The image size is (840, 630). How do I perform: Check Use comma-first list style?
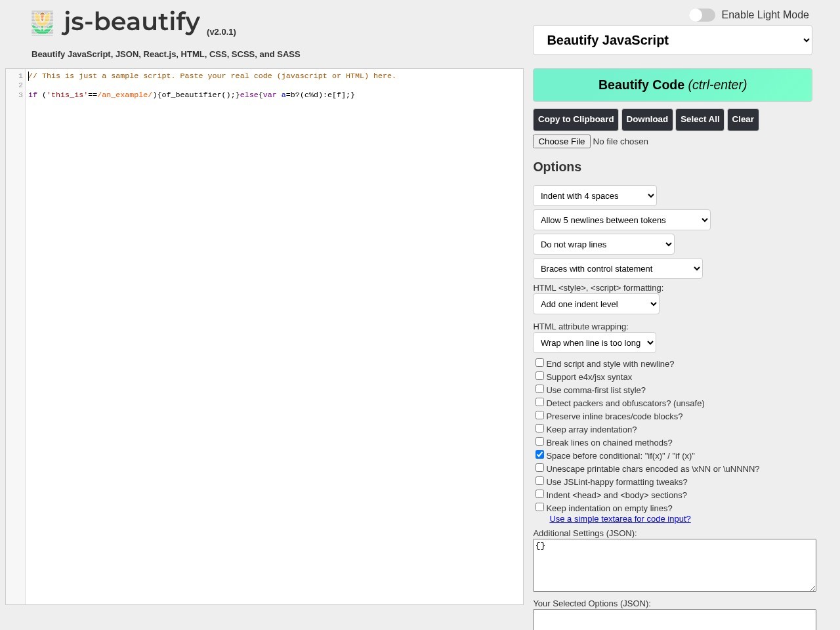(x=539, y=389)
